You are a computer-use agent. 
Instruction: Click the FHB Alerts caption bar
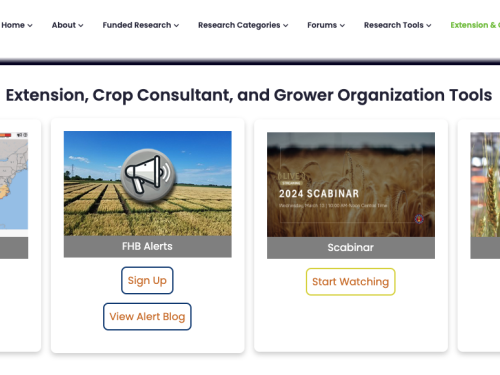pyautogui.click(x=148, y=247)
